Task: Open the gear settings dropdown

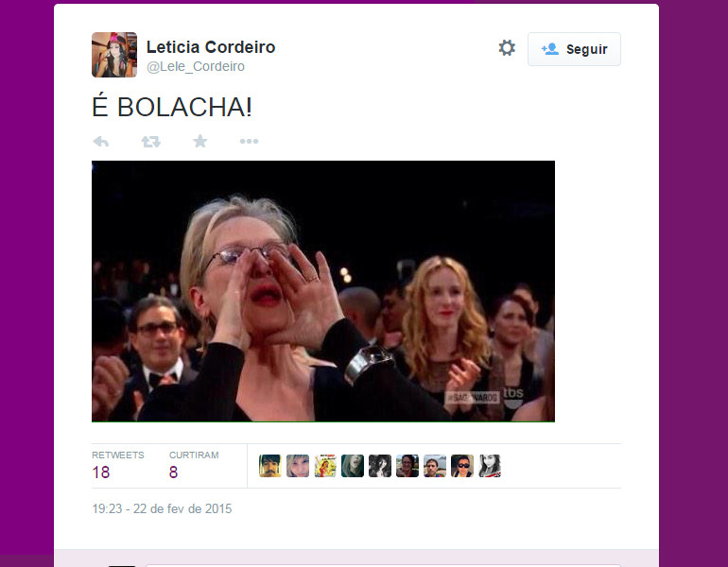Action: pos(507,48)
